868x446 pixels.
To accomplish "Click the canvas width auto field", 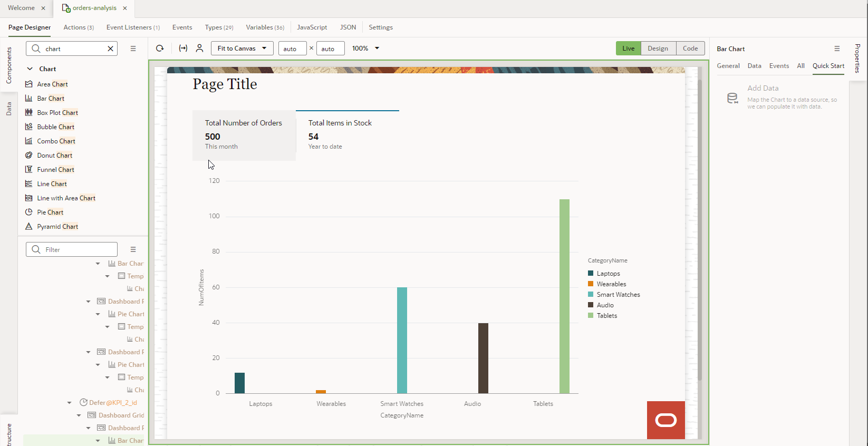I will [293, 49].
